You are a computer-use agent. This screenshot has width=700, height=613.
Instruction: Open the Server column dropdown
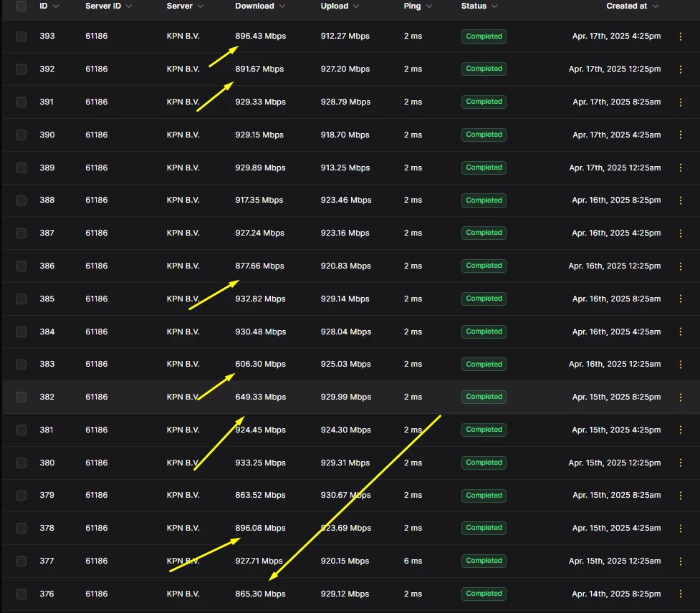[201, 6]
